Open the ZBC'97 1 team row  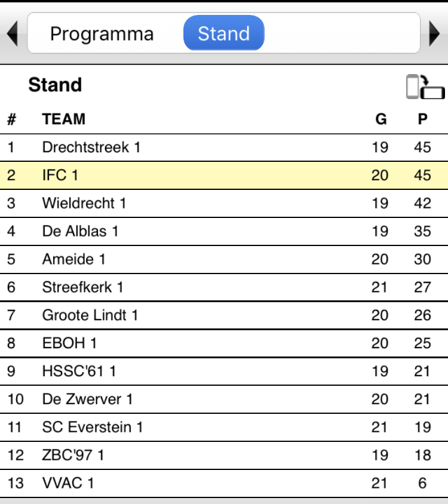pyautogui.click(x=224, y=455)
